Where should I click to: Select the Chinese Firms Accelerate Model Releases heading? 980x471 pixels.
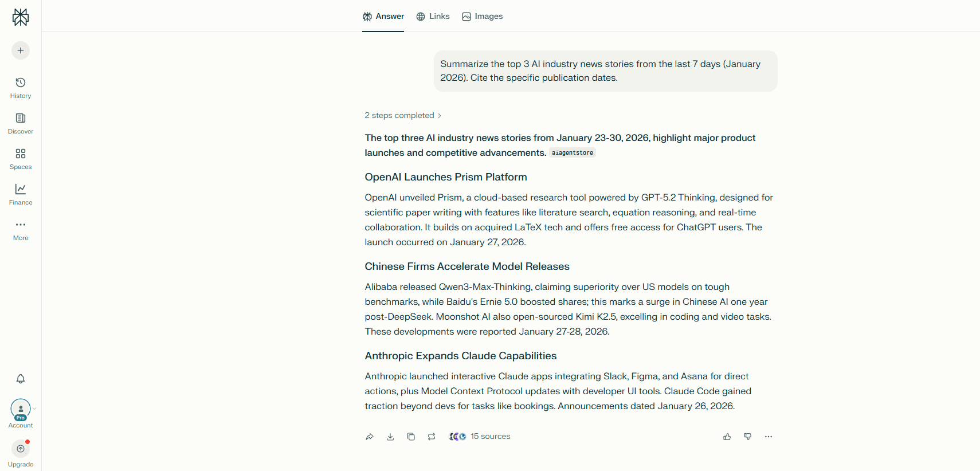[x=467, y=266]
